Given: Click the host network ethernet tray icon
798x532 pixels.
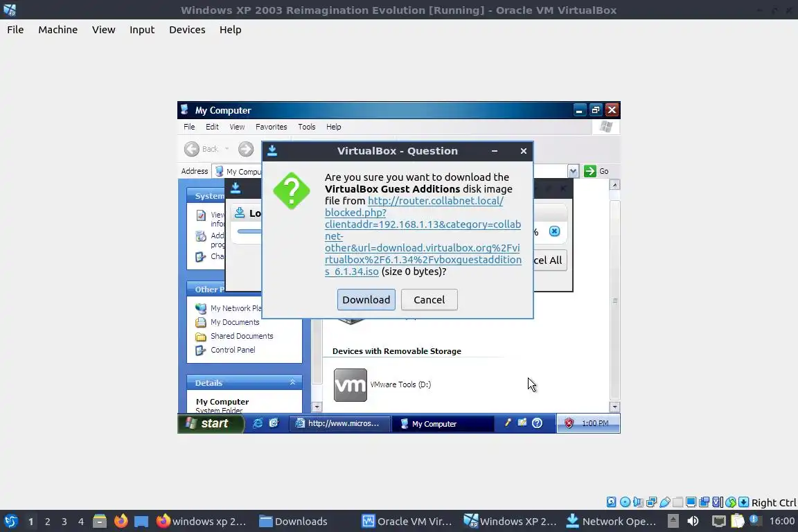Looking at the screenshot, I should tap(718, 521).
